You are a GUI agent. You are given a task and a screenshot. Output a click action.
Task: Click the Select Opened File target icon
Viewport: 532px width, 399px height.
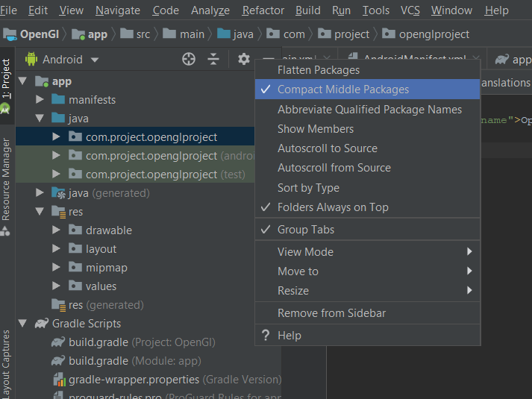tap(189, 59)
